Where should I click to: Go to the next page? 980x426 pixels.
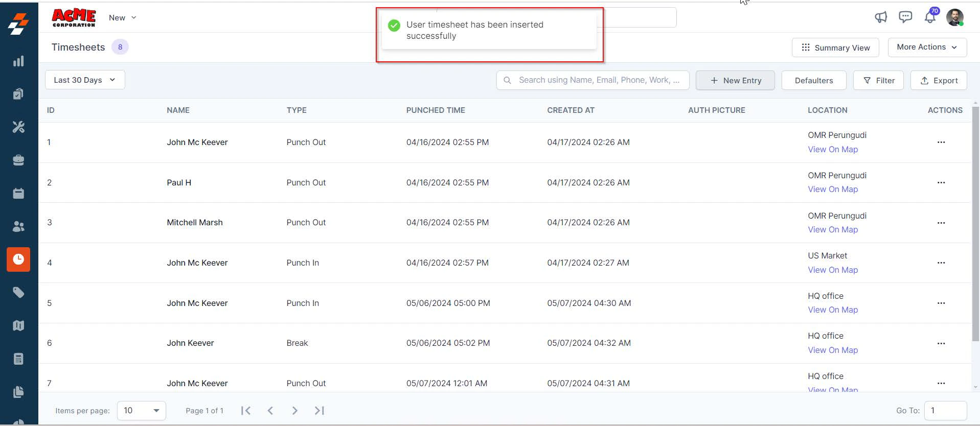[294, 411]
